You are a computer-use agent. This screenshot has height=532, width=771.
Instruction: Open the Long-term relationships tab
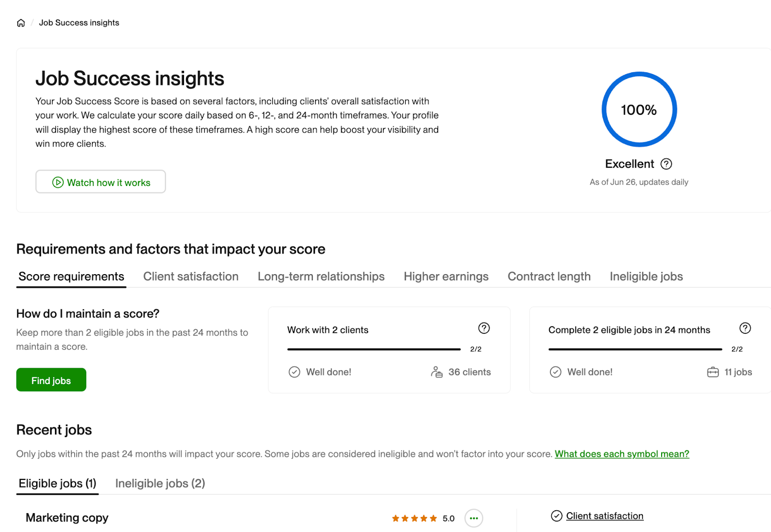(321, 277)
